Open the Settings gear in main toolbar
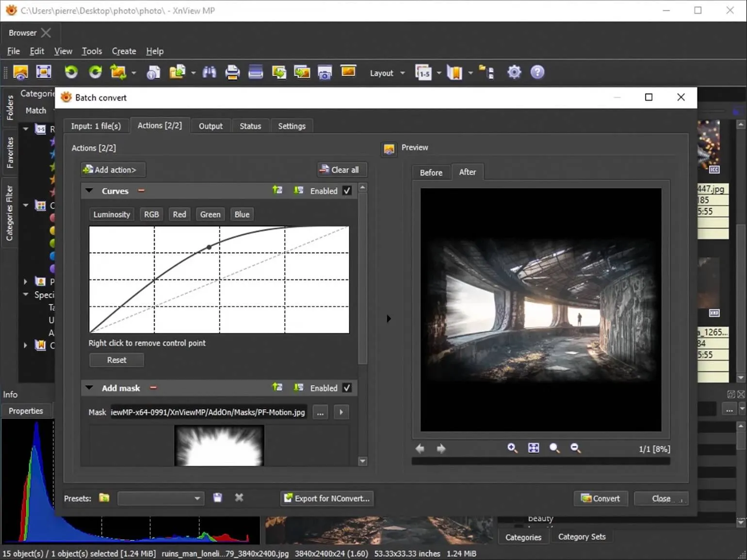The image size is (747, 560). coord(514,72)
